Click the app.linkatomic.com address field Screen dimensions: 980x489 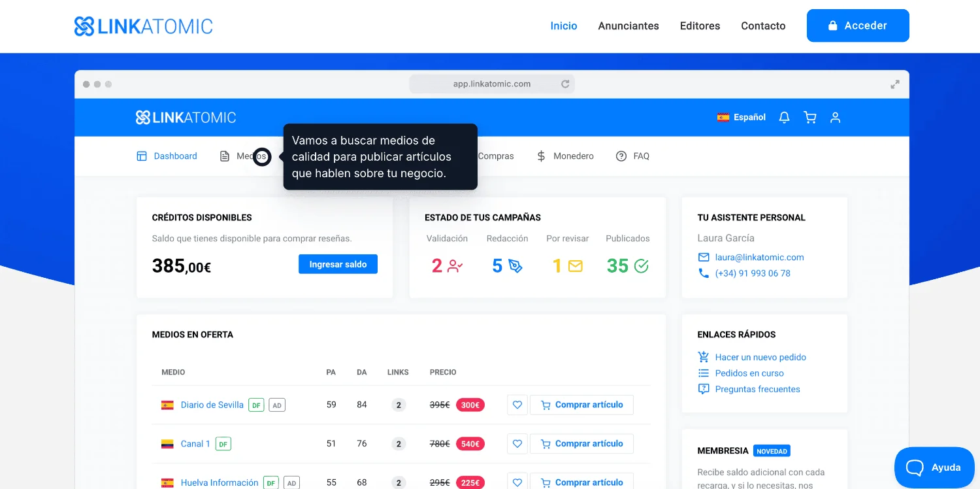[x=492, y=84]
